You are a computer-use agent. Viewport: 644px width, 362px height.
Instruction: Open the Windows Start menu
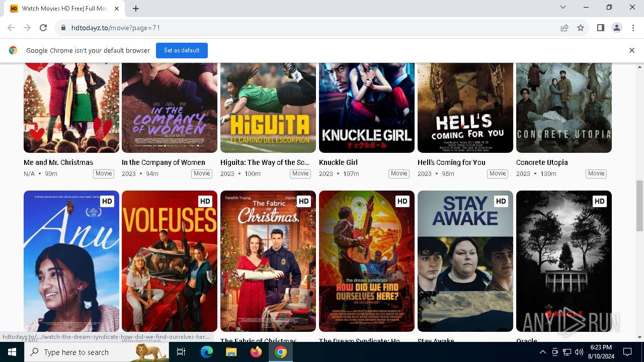12,352
